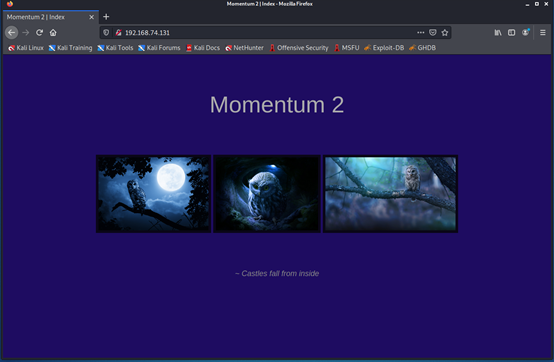
Task: Click the forward navigation arrow
Action: [25, 32]
